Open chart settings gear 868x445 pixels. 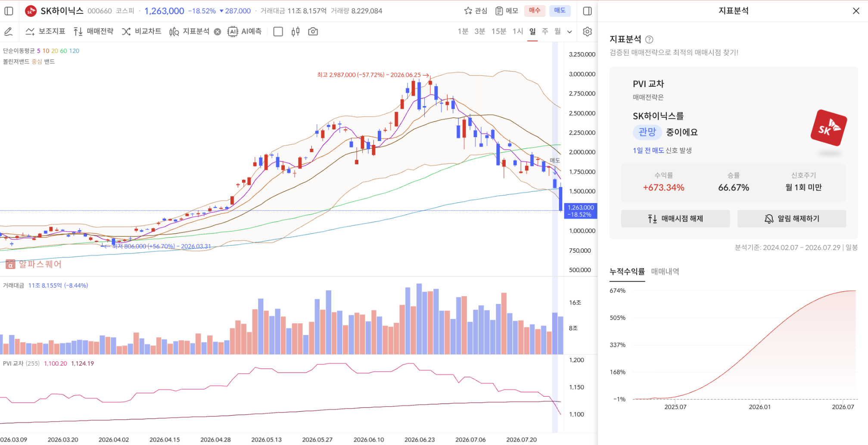[x=587, y=31]
